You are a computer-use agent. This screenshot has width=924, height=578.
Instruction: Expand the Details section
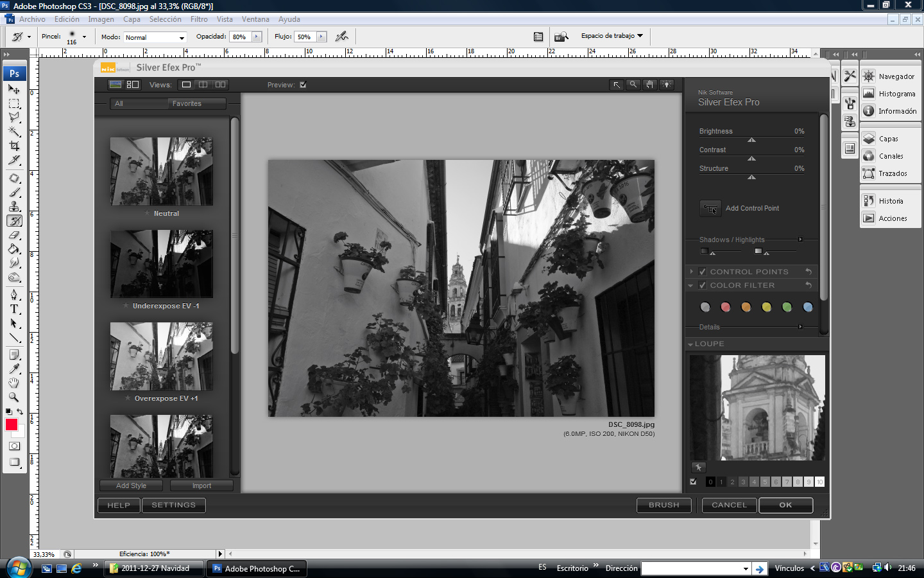[x=800, y=327]
